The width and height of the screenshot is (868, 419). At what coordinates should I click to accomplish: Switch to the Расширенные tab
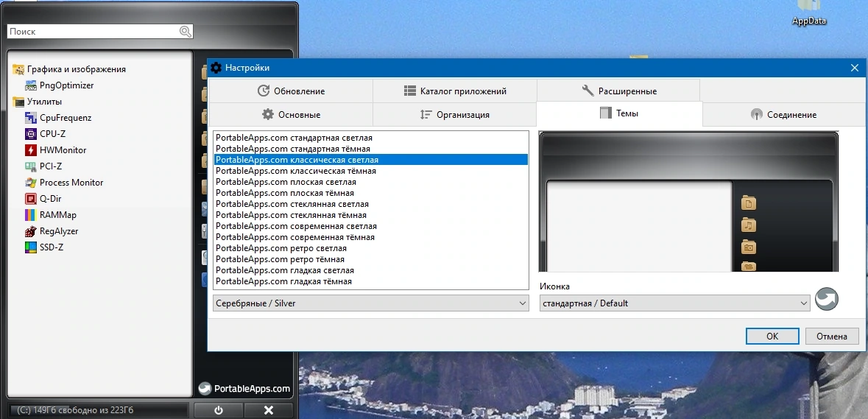tap(618, 91)
